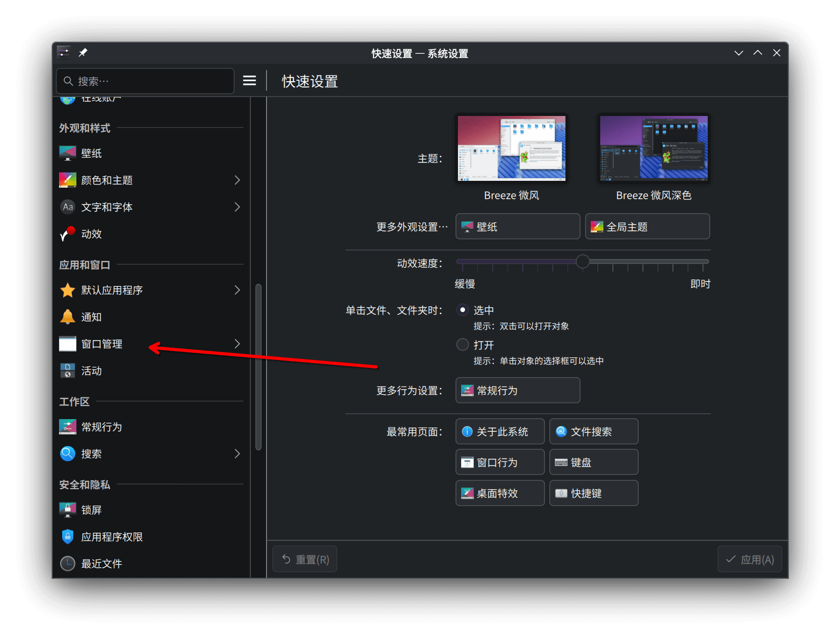Viewport: 840px width, 640px height.
Task: Open 壁纸 in the sidebar
Action: pos(151,153)
